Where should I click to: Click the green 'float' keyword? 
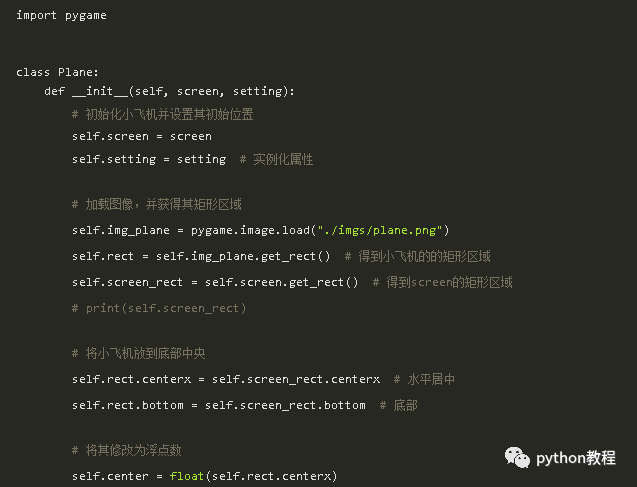pos(186,476)
